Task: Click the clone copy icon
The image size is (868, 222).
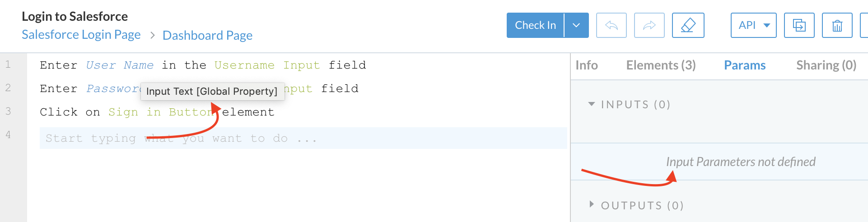Action: pos(799,25)
